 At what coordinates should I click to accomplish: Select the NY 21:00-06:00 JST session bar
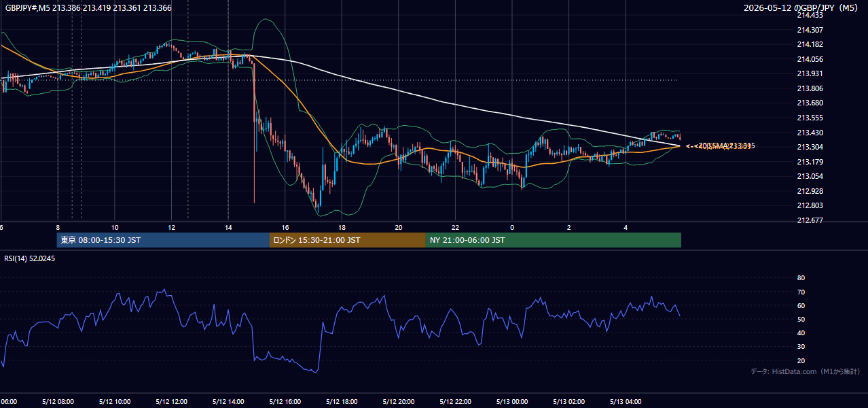[554, 240]
